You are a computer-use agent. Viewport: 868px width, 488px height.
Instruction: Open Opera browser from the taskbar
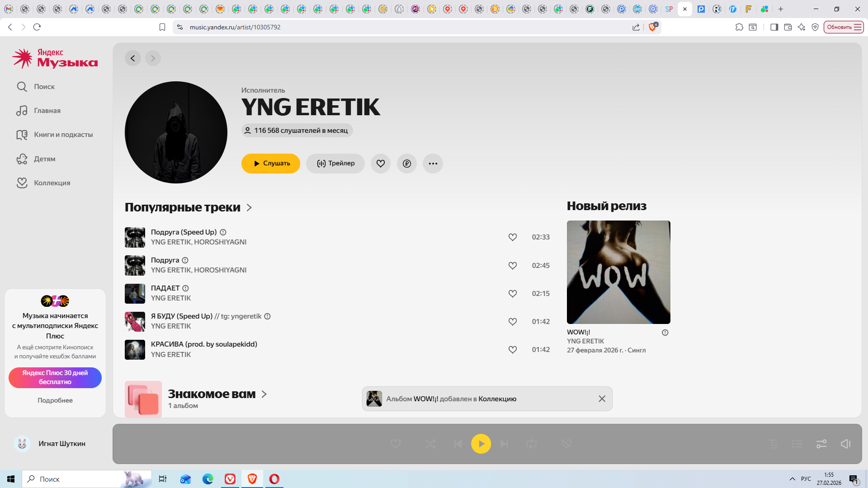point(274,479)
